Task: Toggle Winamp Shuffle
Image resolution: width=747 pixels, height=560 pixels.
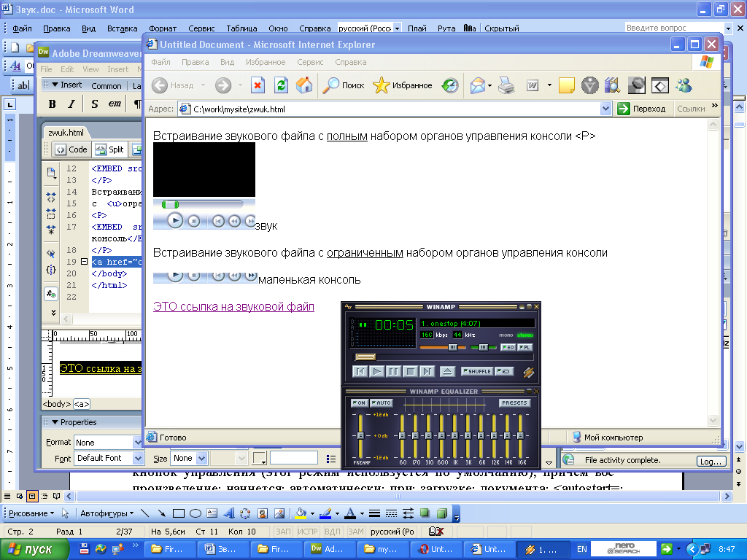Action: pyautogui.click(x=477, y=371)
